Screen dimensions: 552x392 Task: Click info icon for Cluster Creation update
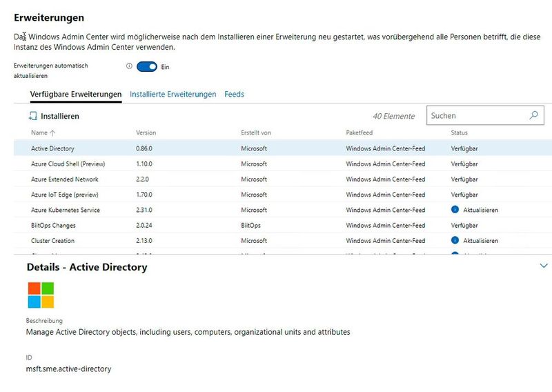point(455,240)
